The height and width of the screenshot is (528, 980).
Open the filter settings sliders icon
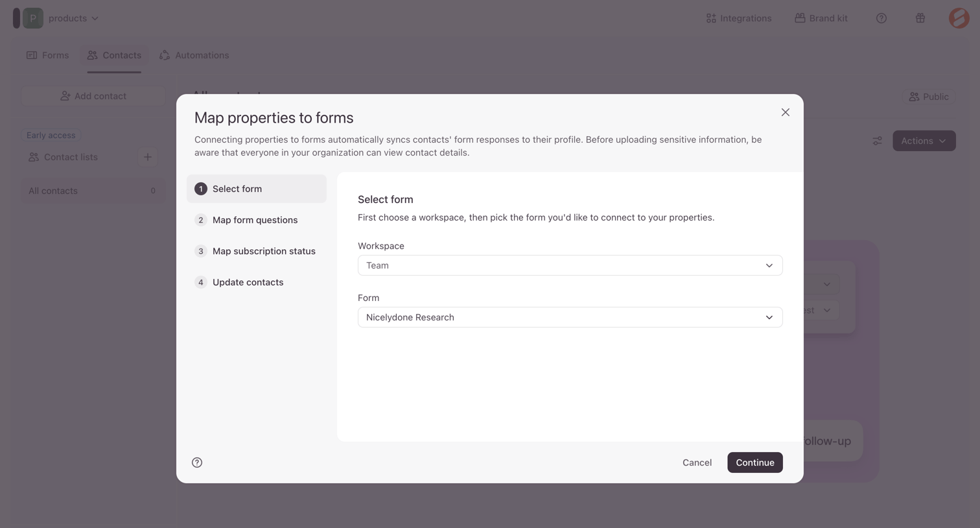[x=877, y=141]
